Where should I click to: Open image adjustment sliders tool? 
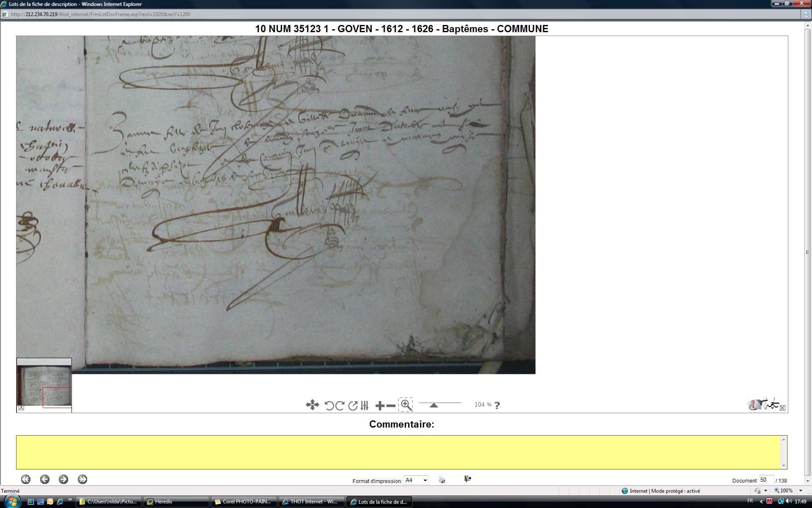(x=365, y=406)
